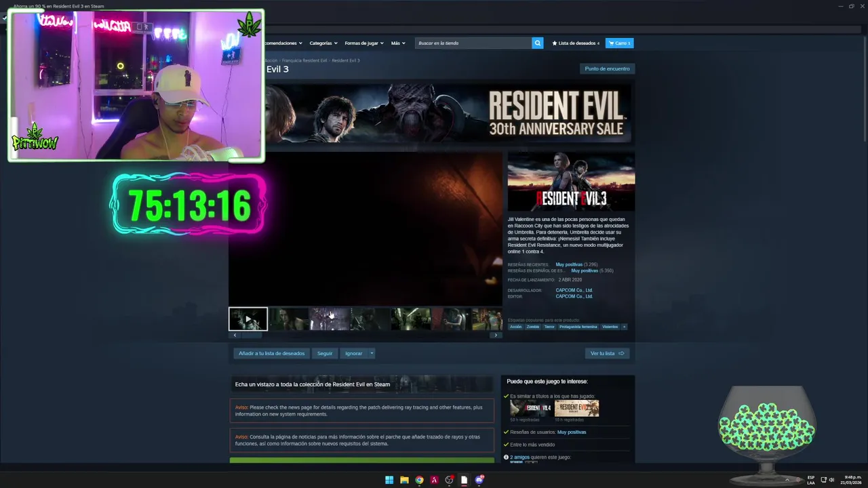The width and height of the screenshot is (868, 488).
Task: Expand the Formas de jugar menu
Action: click(x=364, y=43)
